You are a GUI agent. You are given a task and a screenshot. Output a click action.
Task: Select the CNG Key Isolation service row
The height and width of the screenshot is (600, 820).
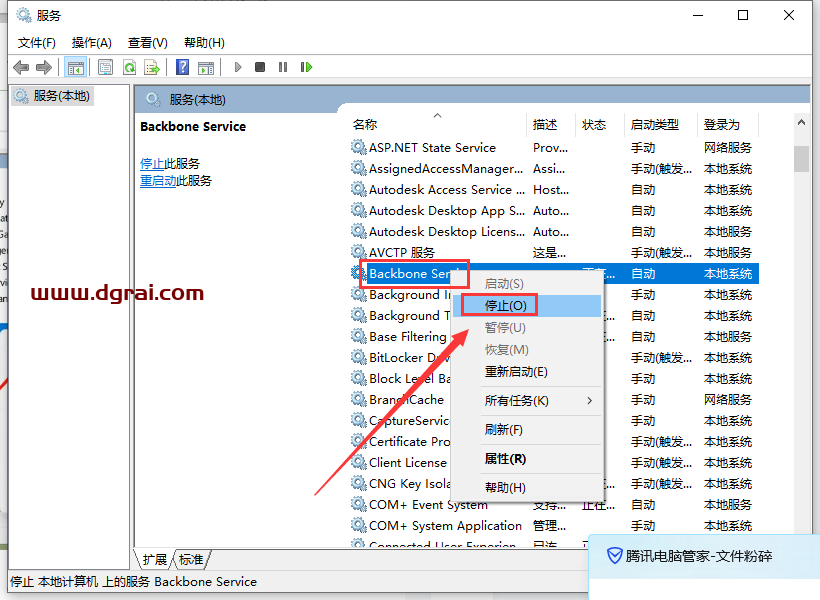[554, 483]
